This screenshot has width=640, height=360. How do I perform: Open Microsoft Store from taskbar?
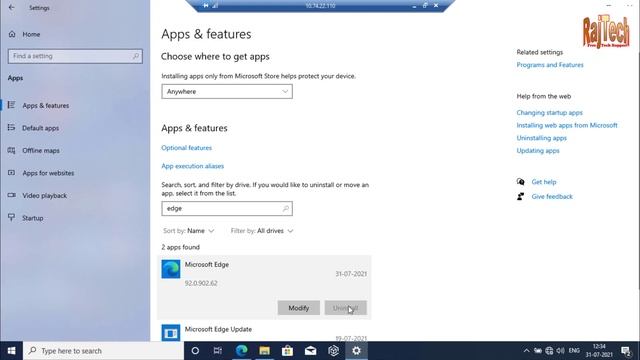click(287, 351)
